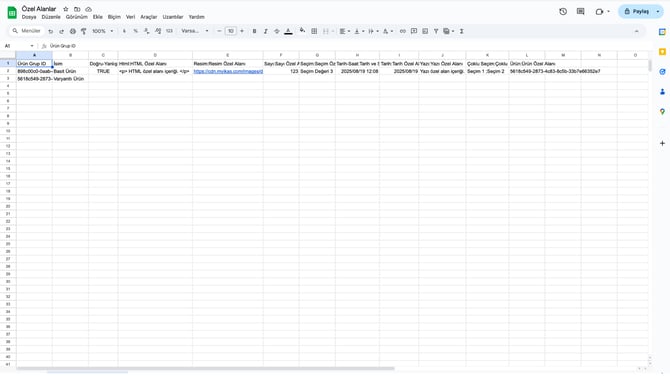The image size is (670, 376).
Task: Open the font family dropdown
Action: (195, 31)
